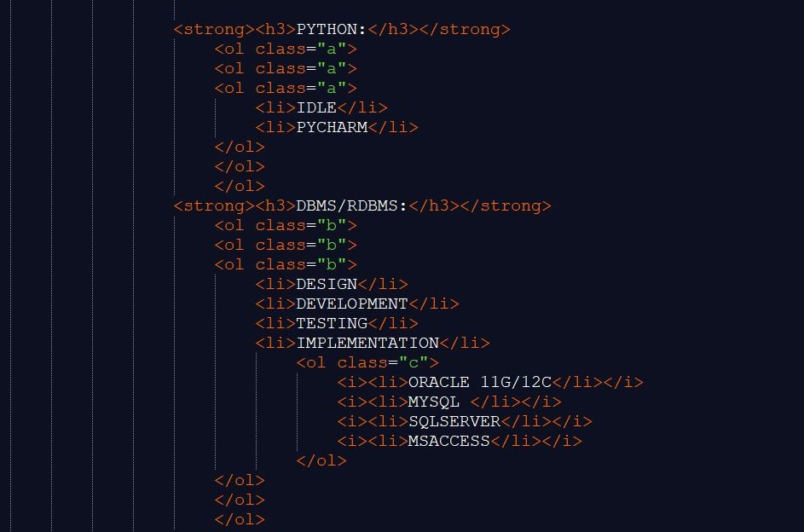804x532 pixels.
Task: Click the closing ol tag below MSACCESS
Action: (321, 461)
